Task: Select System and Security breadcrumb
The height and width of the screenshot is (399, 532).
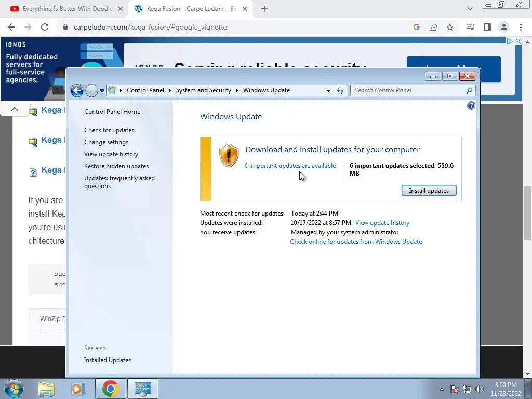Action: pos(203,90)
